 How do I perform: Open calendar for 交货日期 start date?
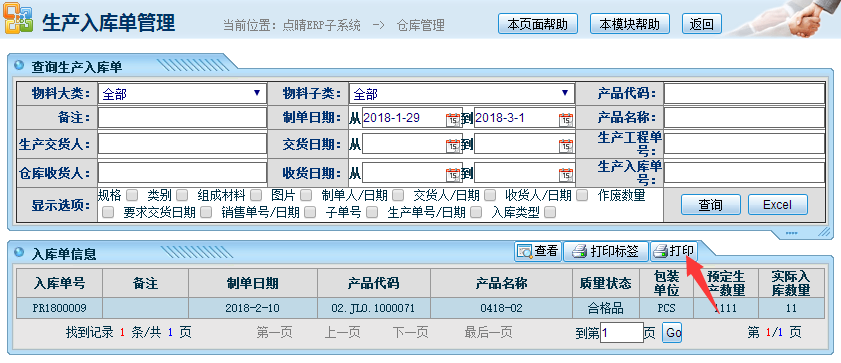pos(454,145)
